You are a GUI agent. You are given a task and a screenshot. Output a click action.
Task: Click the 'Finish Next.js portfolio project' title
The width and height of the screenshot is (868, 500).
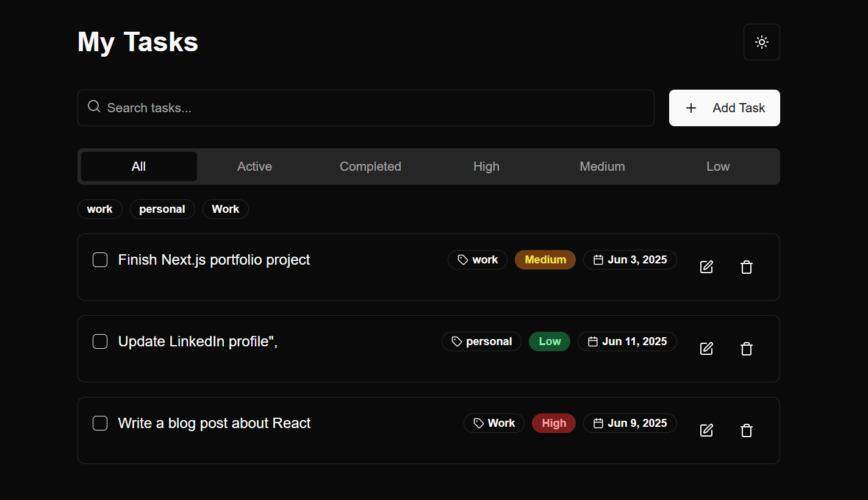(x=214, y=260)
